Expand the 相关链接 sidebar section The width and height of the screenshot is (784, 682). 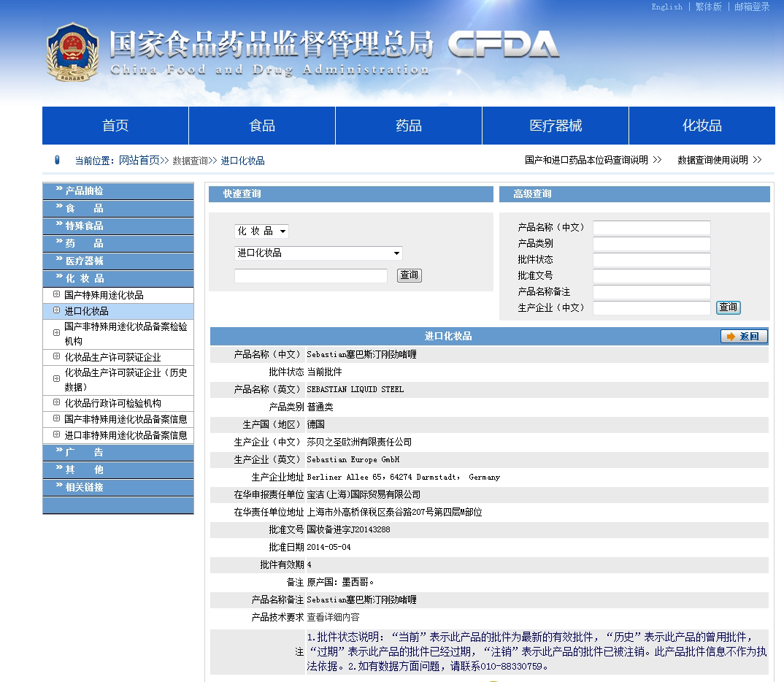pos(118,488)
